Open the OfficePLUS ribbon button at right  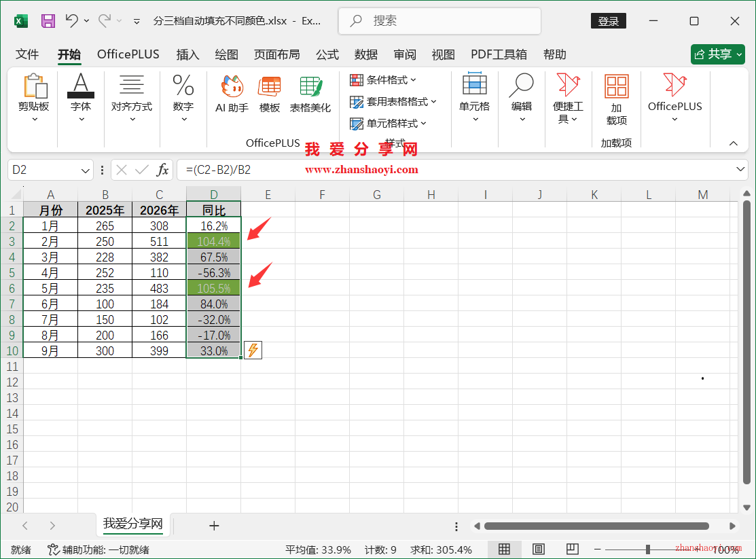point(675,98)
